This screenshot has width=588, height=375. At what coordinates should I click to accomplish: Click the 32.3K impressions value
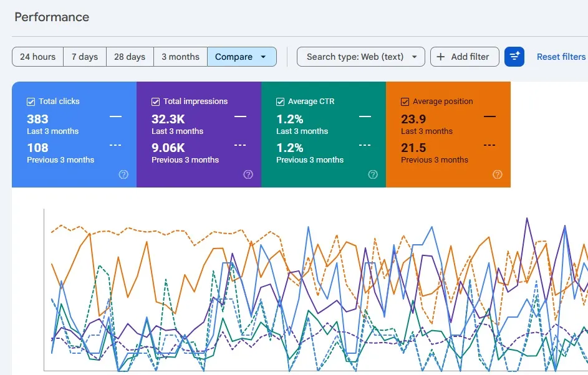coord(168,119)
